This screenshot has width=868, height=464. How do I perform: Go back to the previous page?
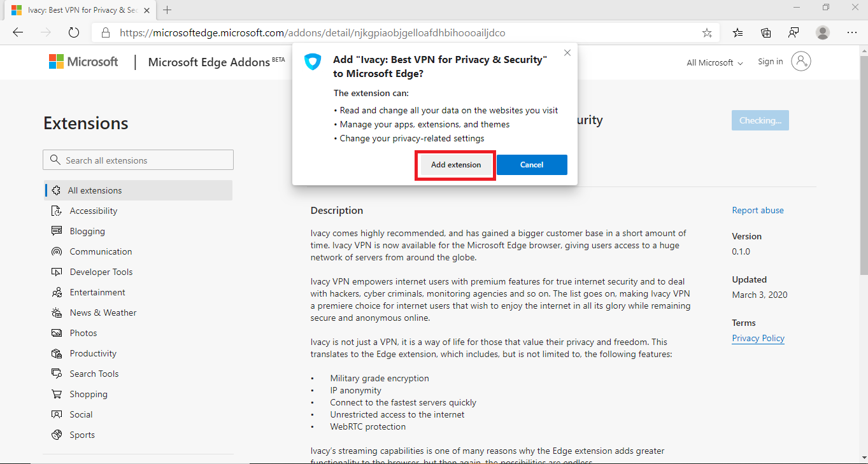pos(18,32)
